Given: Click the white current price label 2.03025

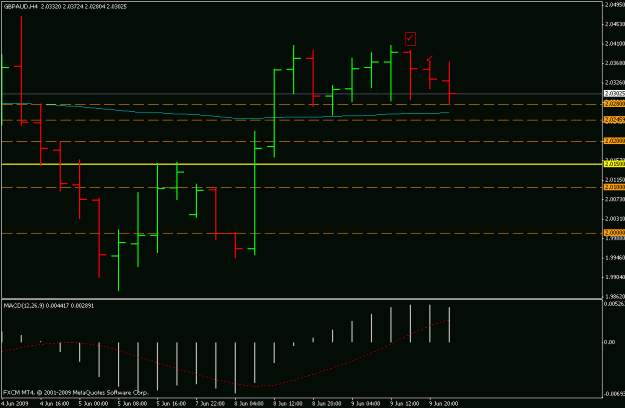Looking at the screenshot, I should tap(614, 94).
